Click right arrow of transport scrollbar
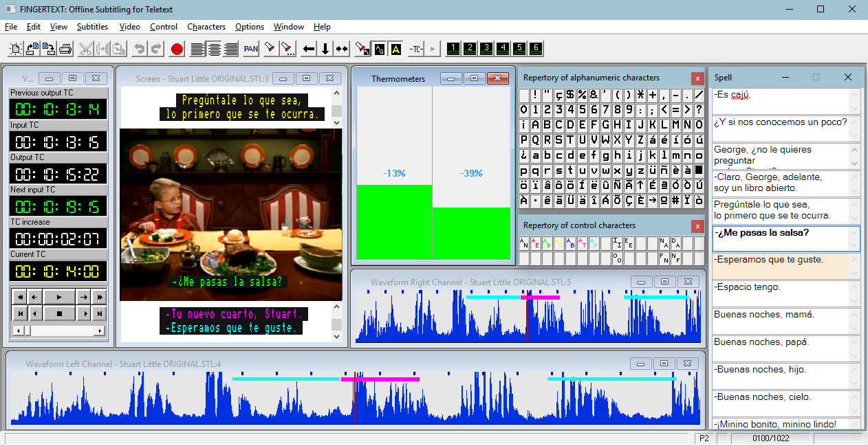This screenshot has height=446, width=868. click(100, 331)
